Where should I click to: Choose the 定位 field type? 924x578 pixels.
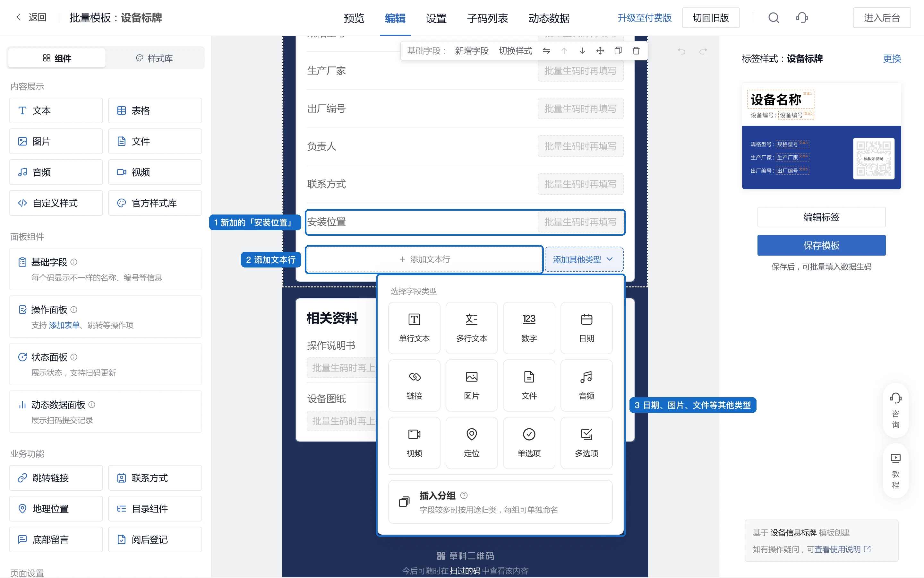point(472,443)
